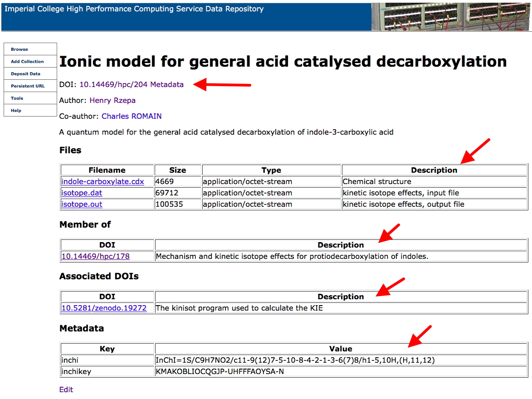Screen dimensions: 532x399
Task: Click the Data Repository header title
Action: [x=134, y=9]
